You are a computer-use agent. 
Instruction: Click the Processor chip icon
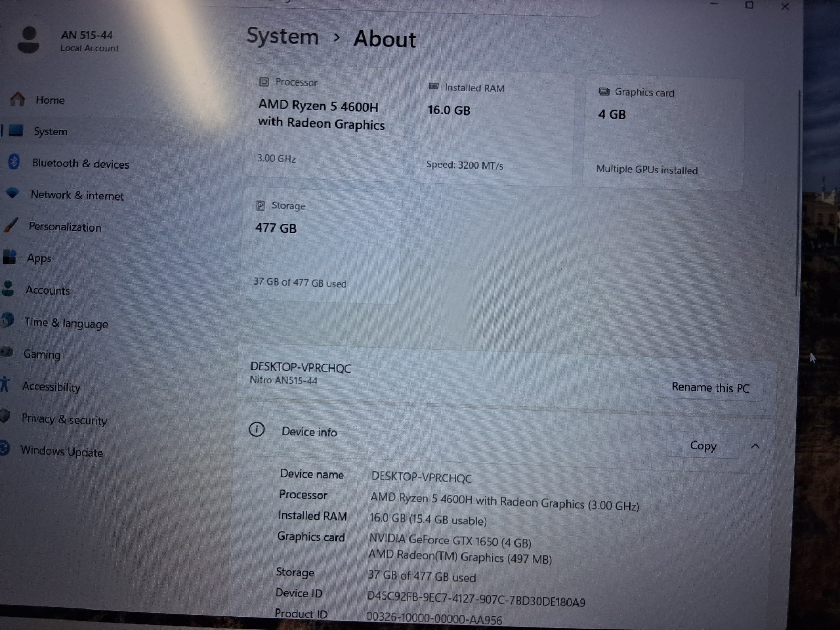264,81
